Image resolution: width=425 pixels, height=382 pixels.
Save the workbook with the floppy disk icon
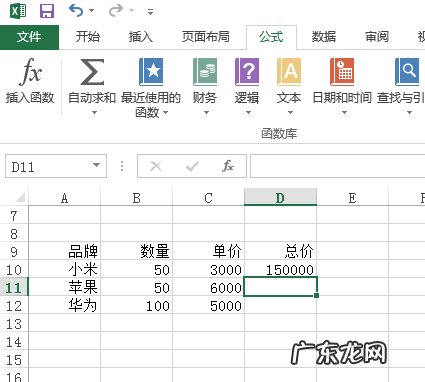click(47, 11)
